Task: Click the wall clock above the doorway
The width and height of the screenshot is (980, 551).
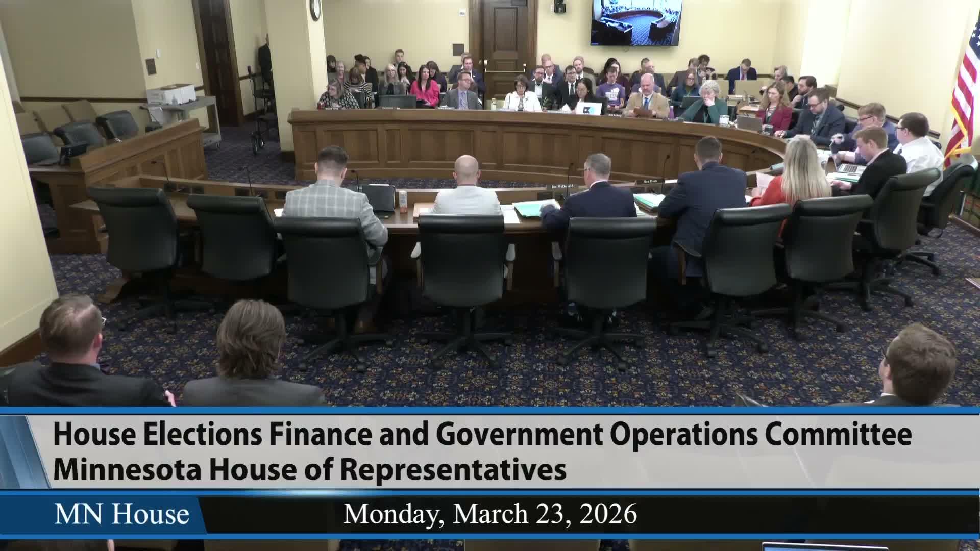Action: (315, 9)
